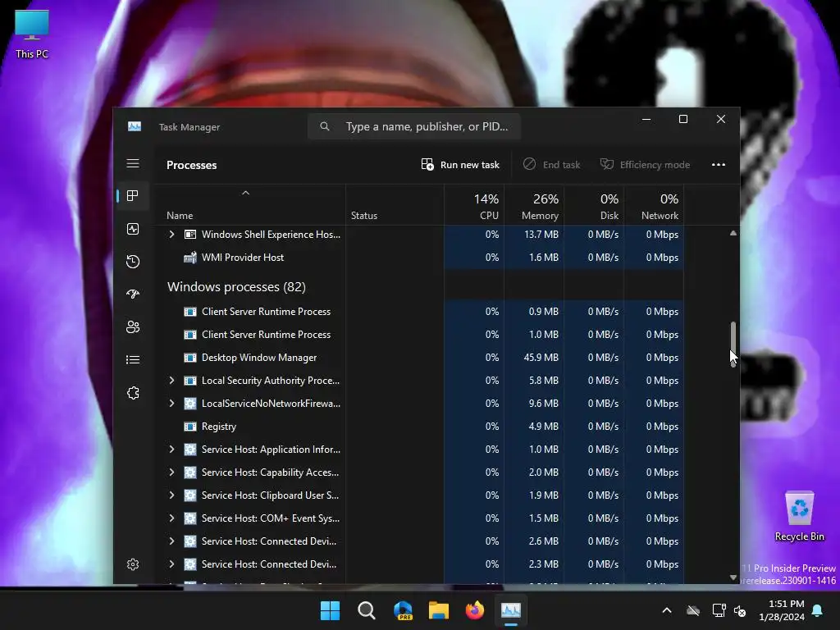This screenshot has width=840, height=630.
Task: Open the Recycle Bin desktop icon
Action: [799, 516]
